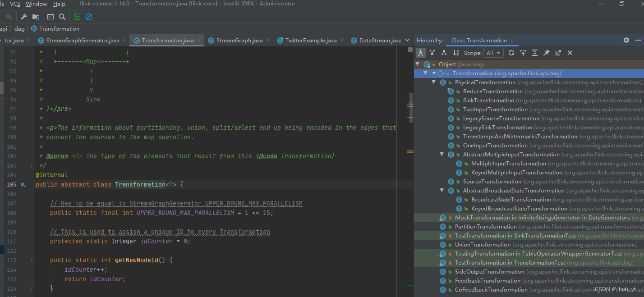644x297 pixels.
Task: Collapse the PhysicalTransformation node
Action: (x=434, y=82)
